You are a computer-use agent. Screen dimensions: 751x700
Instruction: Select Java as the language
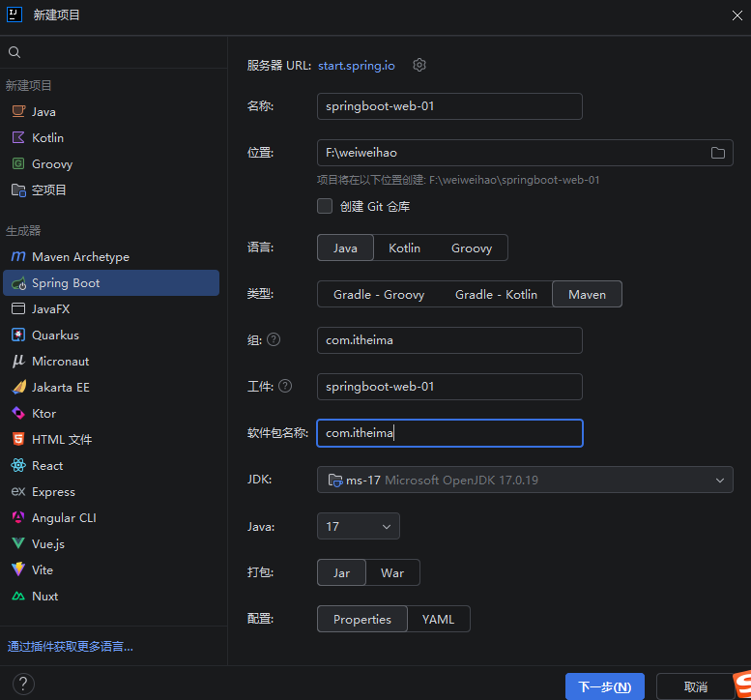click(345, 248)
